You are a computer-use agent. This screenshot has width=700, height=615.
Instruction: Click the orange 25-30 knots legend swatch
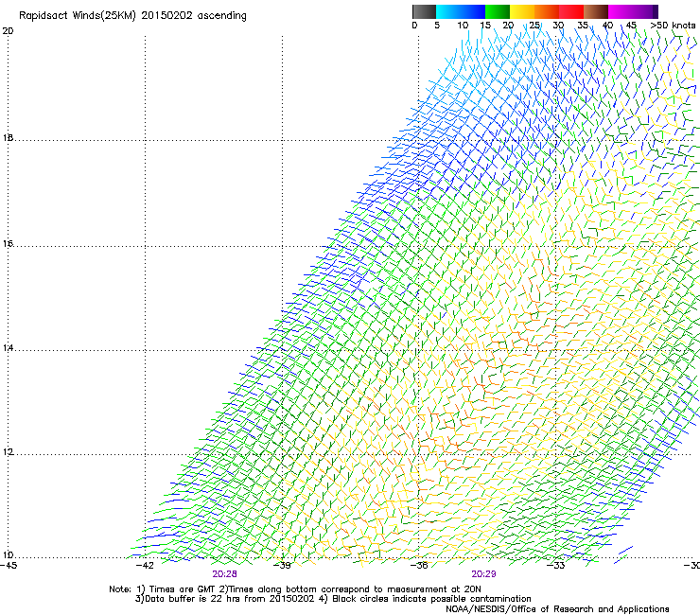tap(547, 11)
